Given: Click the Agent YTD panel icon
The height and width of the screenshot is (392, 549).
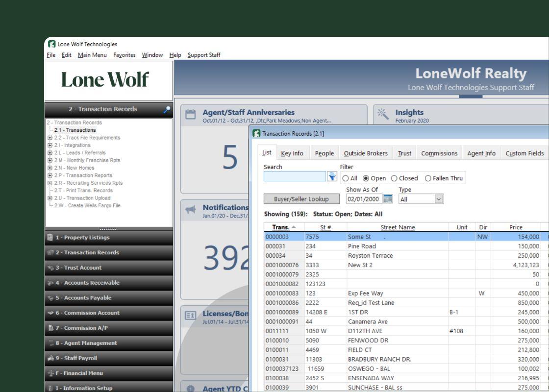Looking at the screenshot, I should point(191,389).
